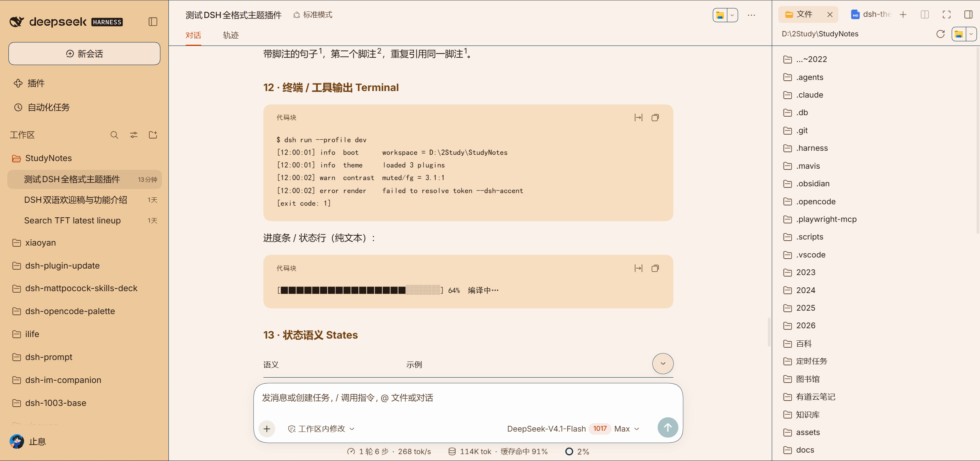This screenshot has width=980, height=461.
Task: Select the dsh-the markdown file tab
Action: coord(871,15)
